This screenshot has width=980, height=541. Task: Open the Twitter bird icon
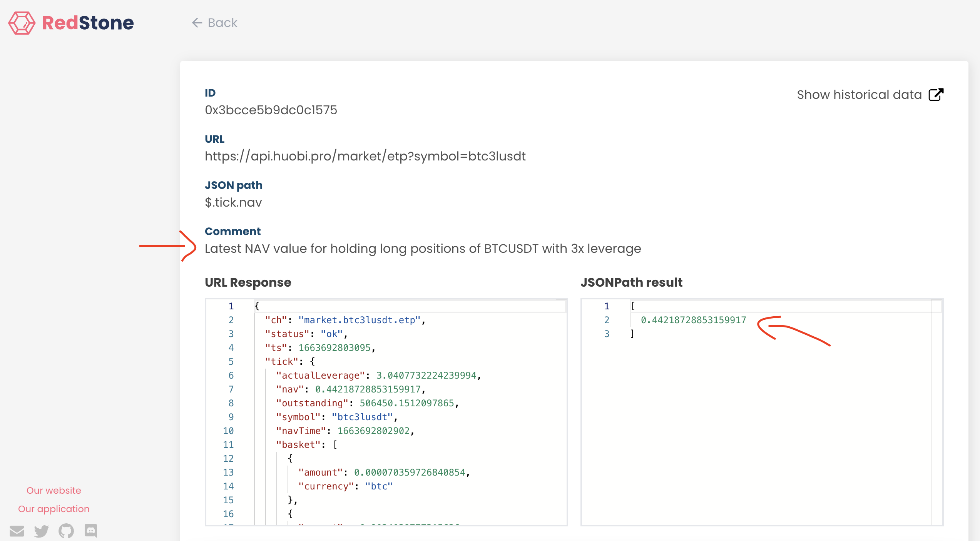(42, 531)
